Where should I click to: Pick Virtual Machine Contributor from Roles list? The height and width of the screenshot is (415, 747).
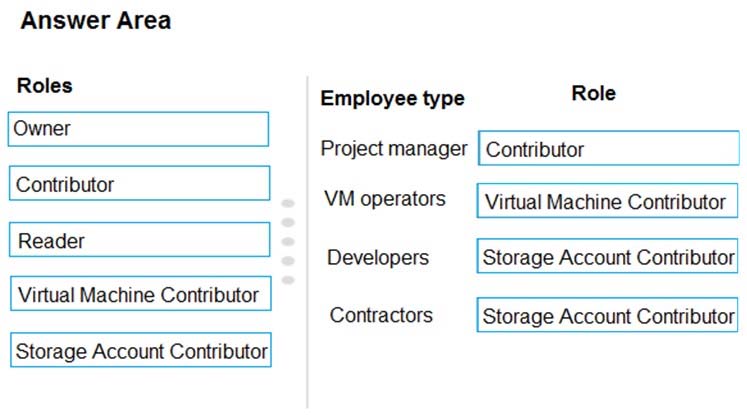click(141, 294)
